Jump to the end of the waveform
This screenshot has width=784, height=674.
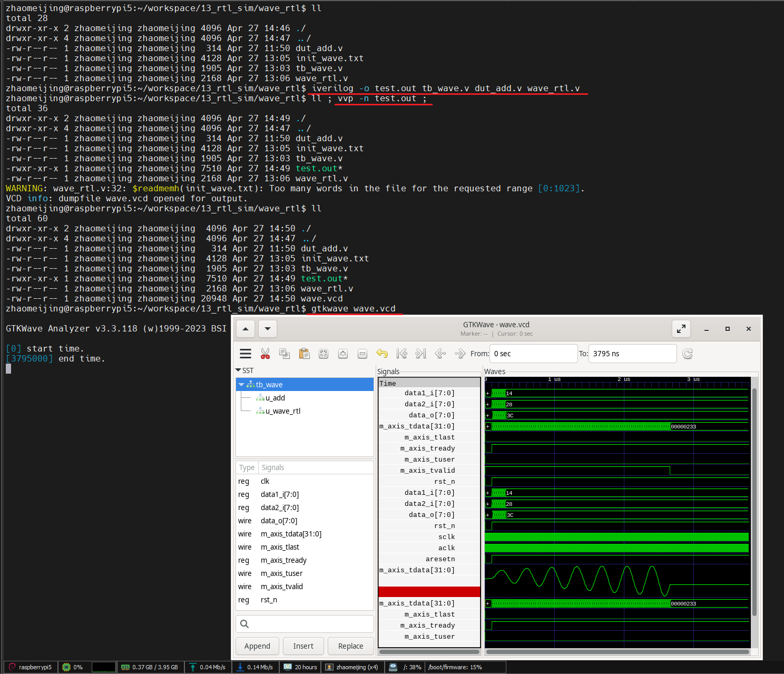(420, 354)
